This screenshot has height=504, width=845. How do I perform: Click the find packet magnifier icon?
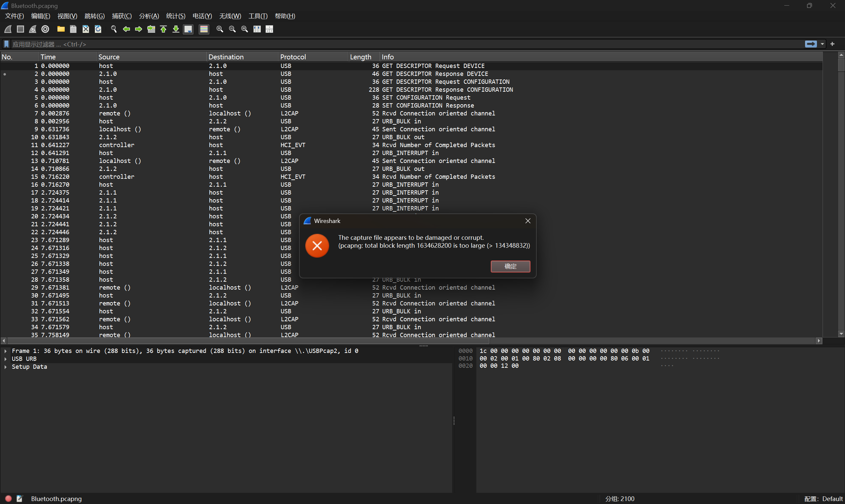114,29
